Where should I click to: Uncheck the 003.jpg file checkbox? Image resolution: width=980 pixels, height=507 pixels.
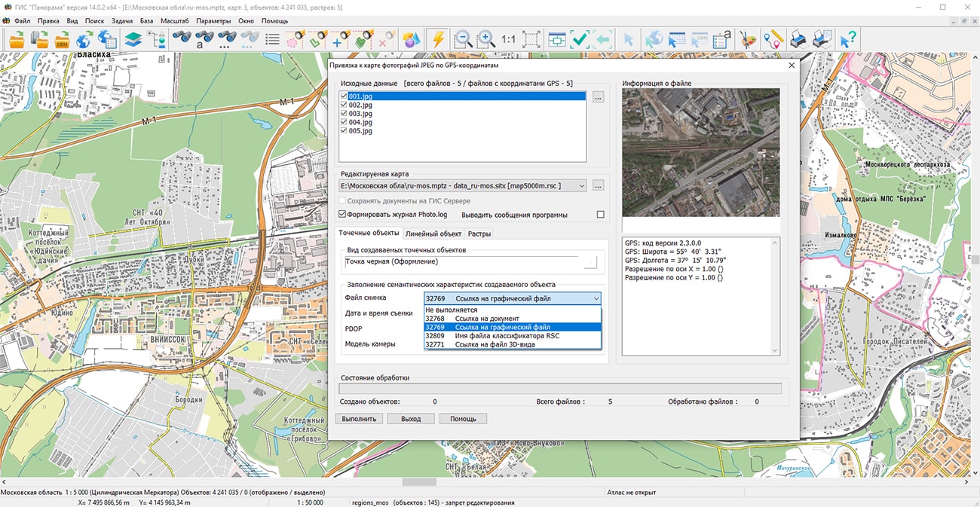(344, 114)
